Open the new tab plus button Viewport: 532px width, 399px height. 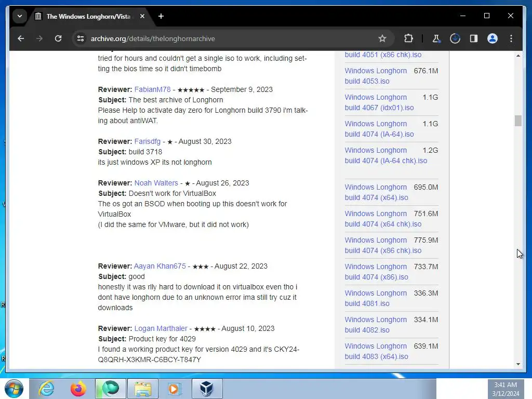coord(161,16)
